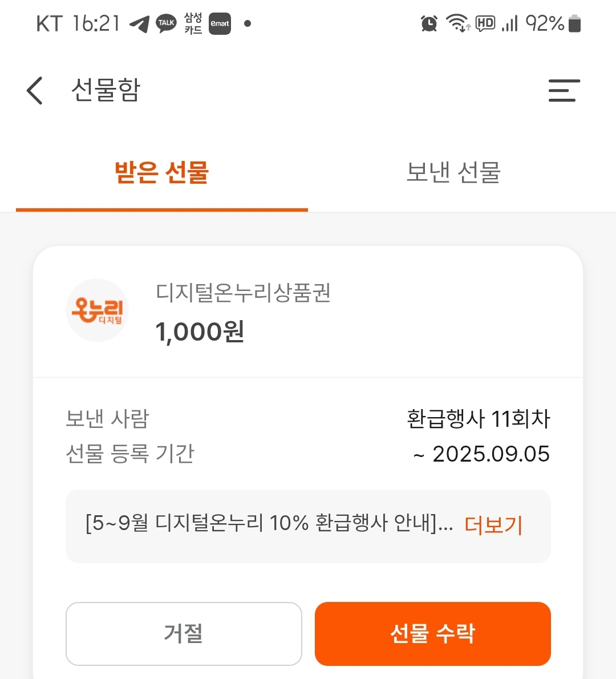Viewport: 616px width, 679px height.
Task: Tap the sender name 환급행사 11회차
Action: [x=479, y=419]
